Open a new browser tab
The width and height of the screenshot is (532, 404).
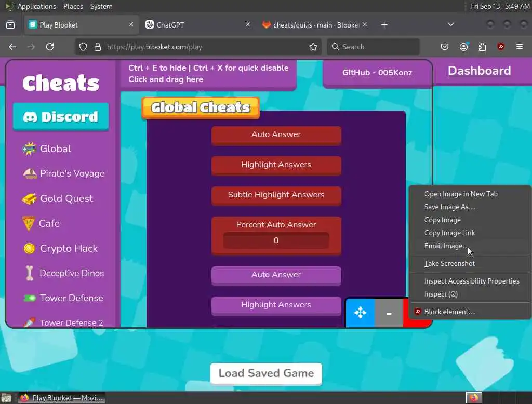[384, 25]
